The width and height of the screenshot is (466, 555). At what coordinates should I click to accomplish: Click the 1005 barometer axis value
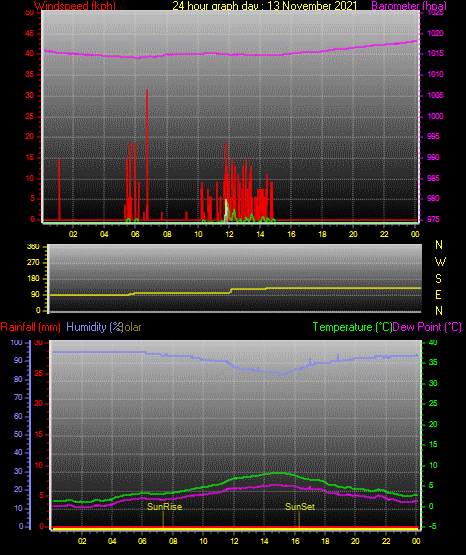pos(436,95)
